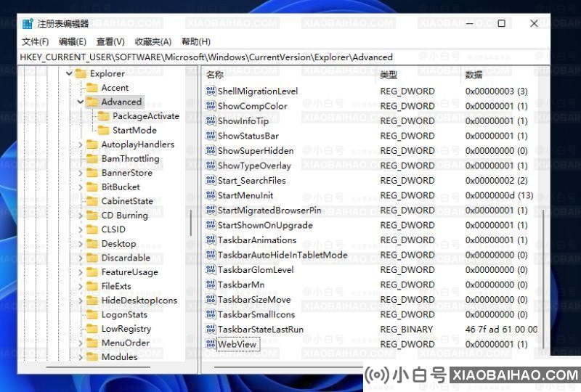Open the 文件(F) menu

click(x=35, y=41)
